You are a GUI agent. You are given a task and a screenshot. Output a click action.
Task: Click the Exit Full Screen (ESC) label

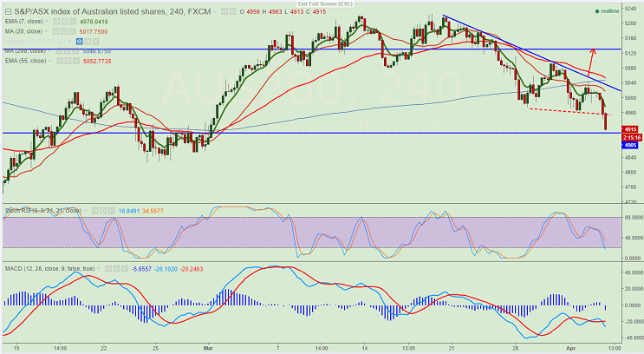click(323, 3)
